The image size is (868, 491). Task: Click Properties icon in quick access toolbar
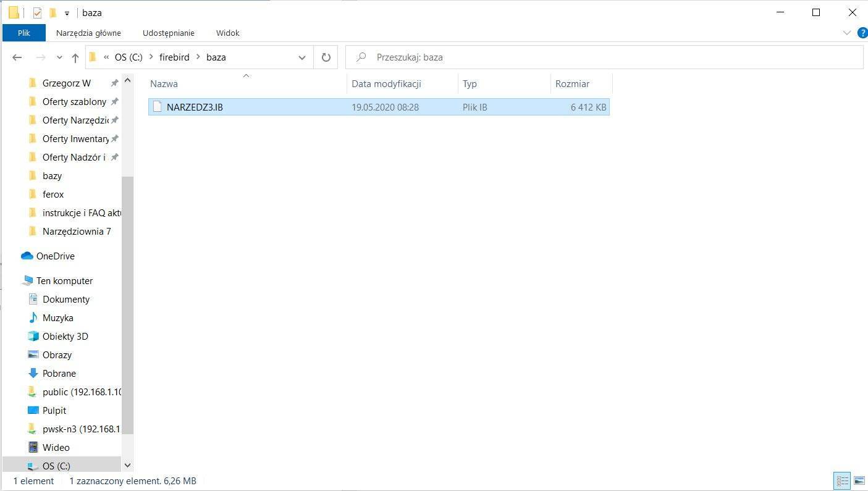click(37, 12)
